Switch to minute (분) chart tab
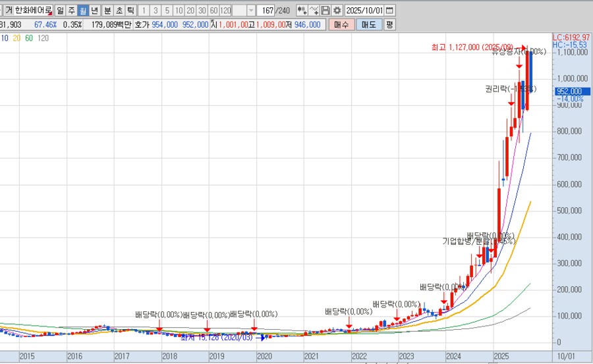Viewport: 593px width, 364px height. tap(107, 11)
